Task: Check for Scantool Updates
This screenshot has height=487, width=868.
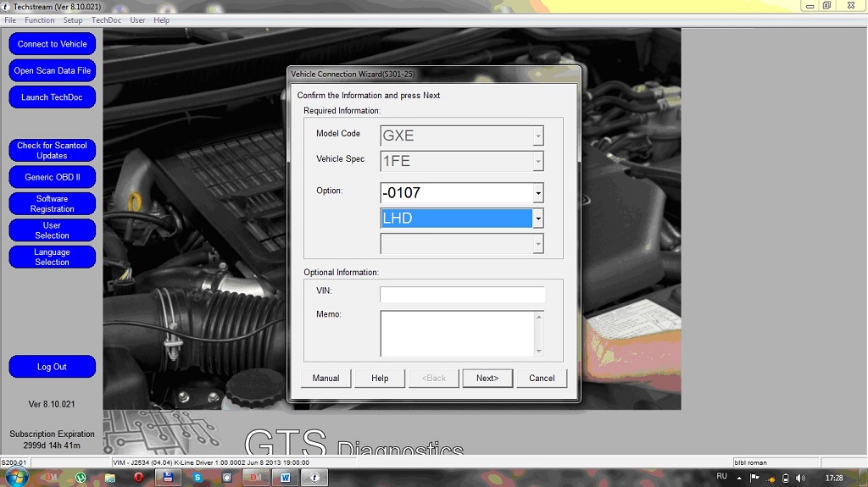Action: [52, 150]
